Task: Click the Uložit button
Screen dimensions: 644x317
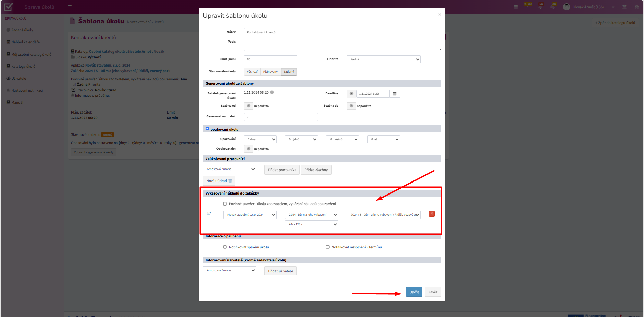Action: (x=414, y=292)
